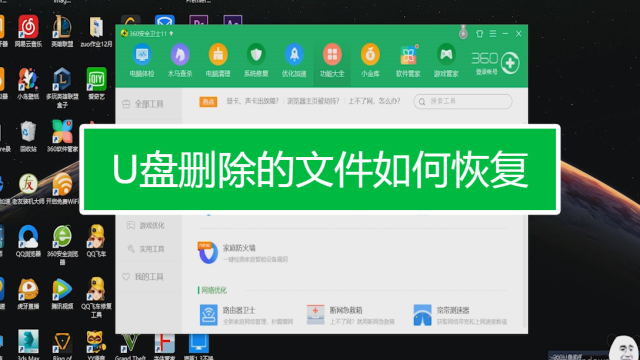This screenshot has width=640, height=360.
Task: Select the 爱奇艺 desktop icon
Action: pyautogui.click(x=96, y=84)
